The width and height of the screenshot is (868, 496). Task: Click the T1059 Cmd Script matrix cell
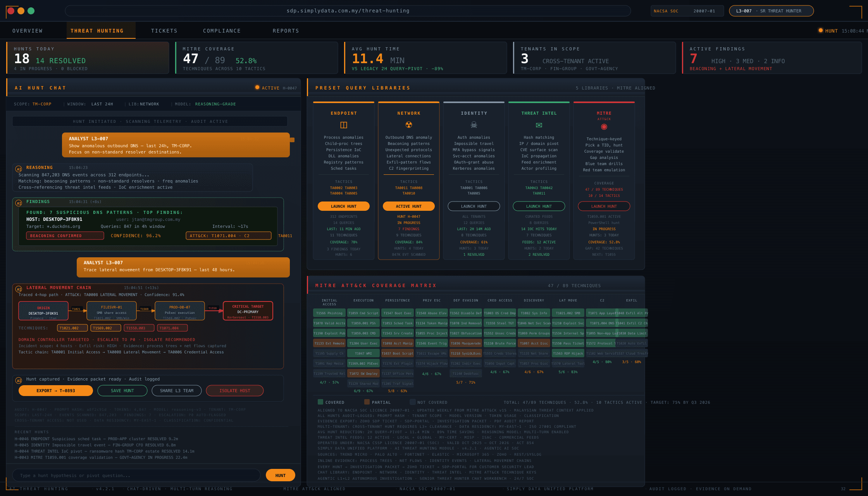363,313
